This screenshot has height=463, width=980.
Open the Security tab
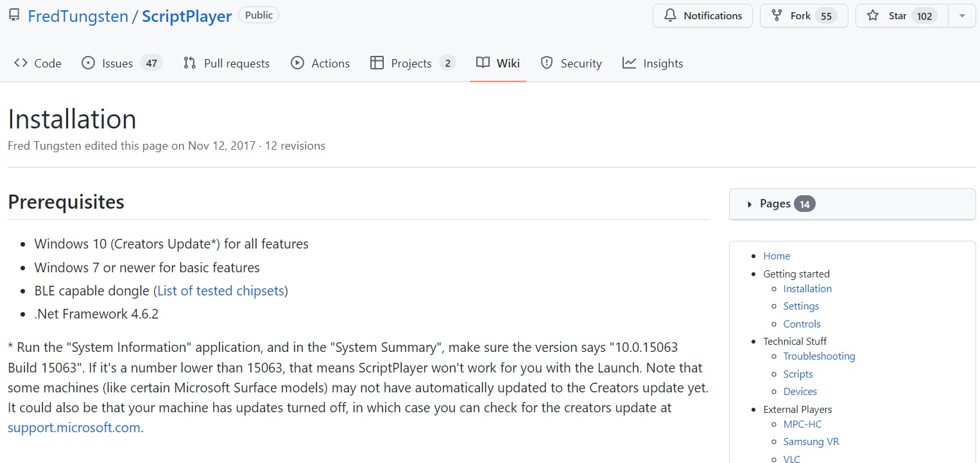pos(571,63)
